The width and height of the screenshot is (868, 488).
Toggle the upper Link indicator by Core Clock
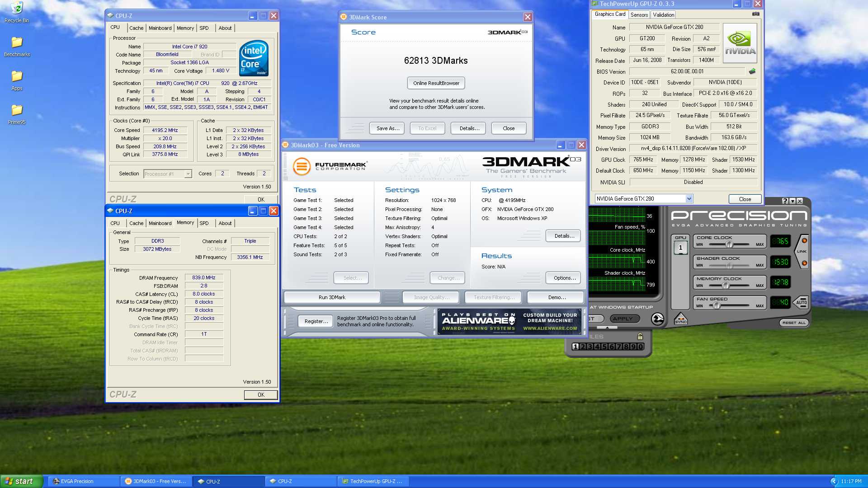(804, 240)
